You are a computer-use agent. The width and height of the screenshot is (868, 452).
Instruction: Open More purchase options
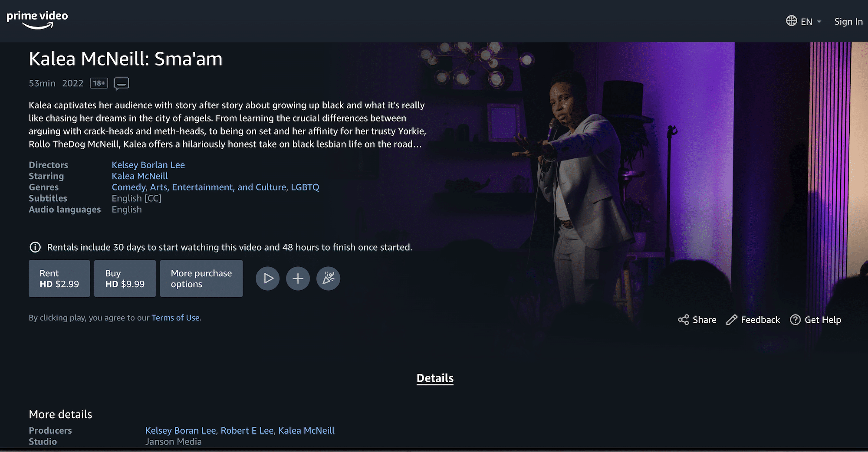click(201, 278)
